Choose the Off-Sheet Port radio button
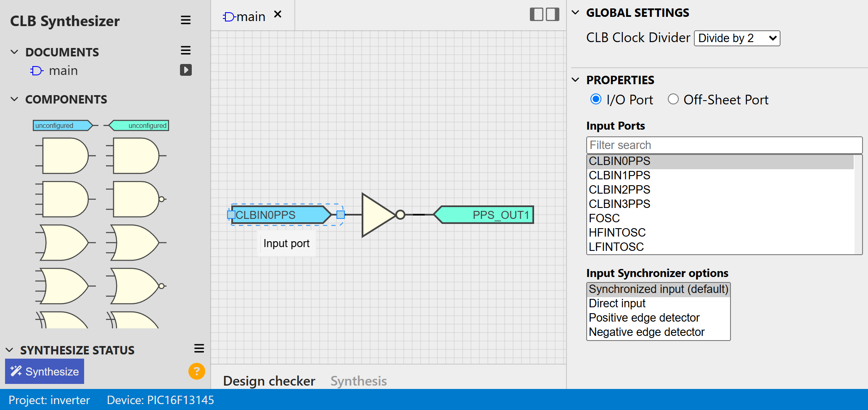This screenshot has width=868, height=410. click(x=673, y=99)
